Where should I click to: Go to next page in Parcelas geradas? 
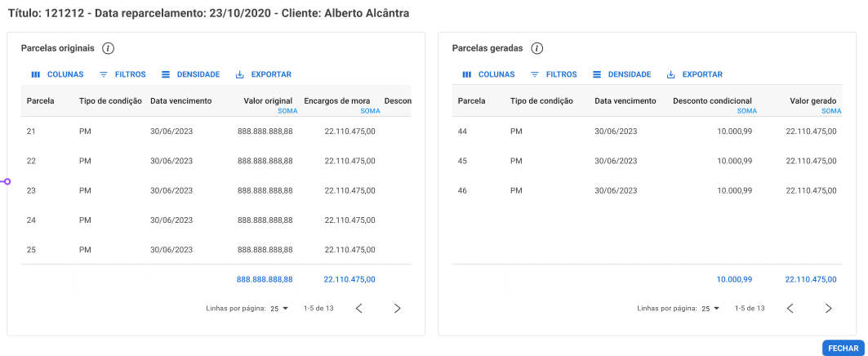coord(828,309)
